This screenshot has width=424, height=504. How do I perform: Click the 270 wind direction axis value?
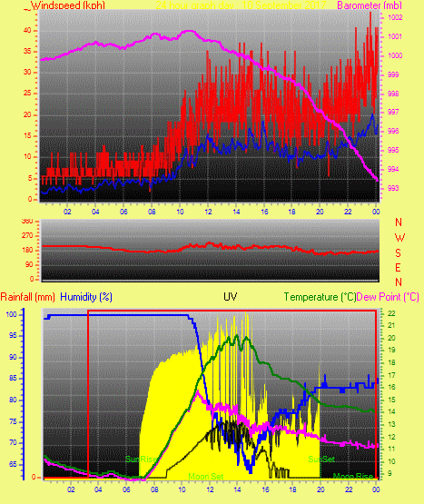27,235
